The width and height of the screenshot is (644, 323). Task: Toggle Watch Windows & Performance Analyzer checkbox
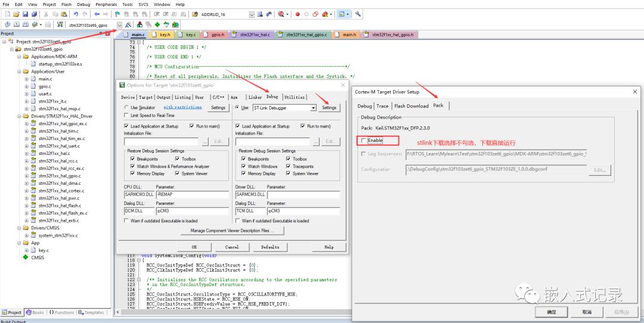coord(132,166)
